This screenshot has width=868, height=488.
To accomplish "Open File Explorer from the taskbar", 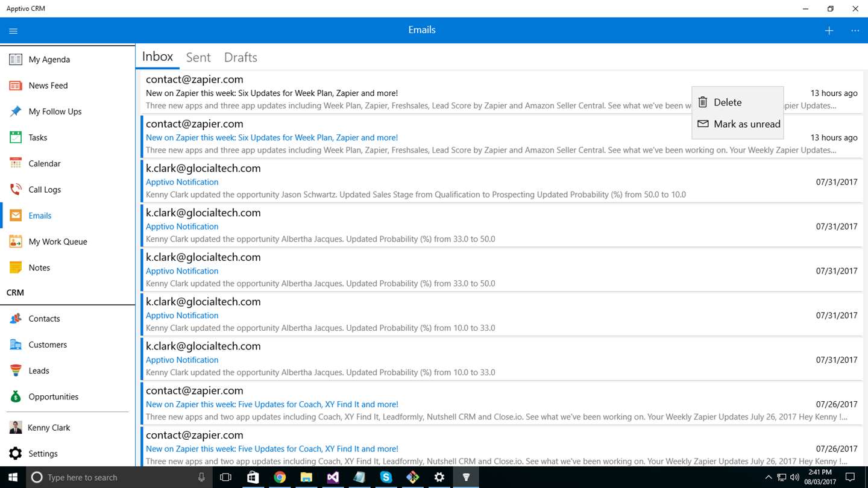I will tap(306, 477).
